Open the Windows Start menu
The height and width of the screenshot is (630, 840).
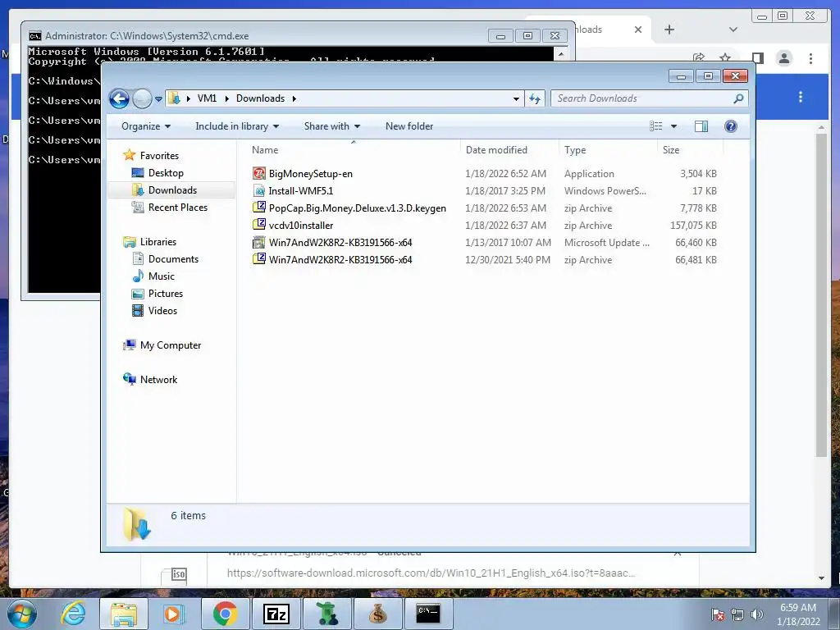21,614
